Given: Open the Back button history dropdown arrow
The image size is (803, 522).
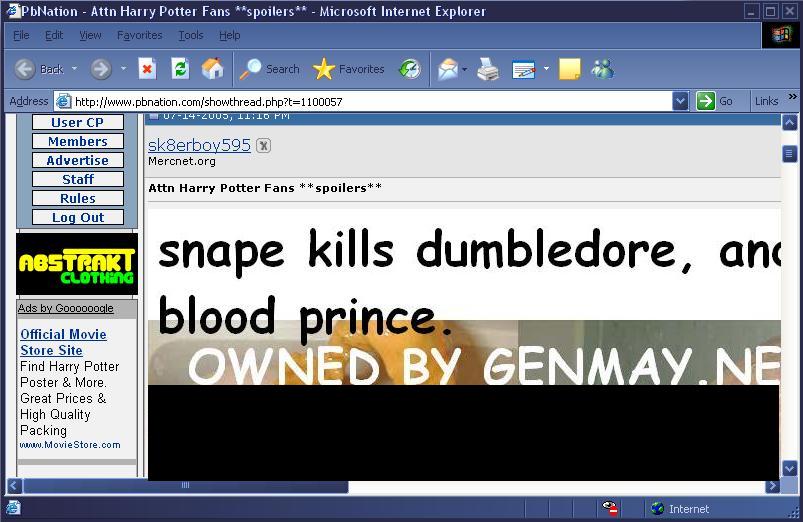Looking at the screenshot, I should pyautogui.click(x=74, y=69).
